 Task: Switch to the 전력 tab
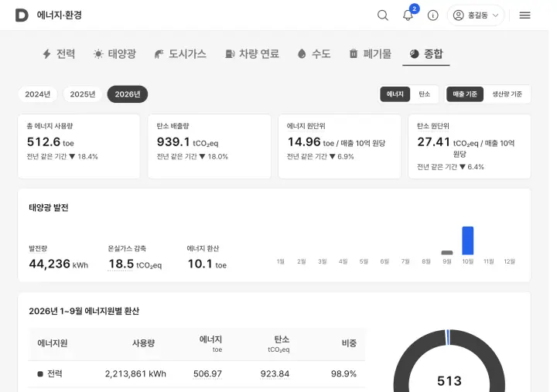59,54
